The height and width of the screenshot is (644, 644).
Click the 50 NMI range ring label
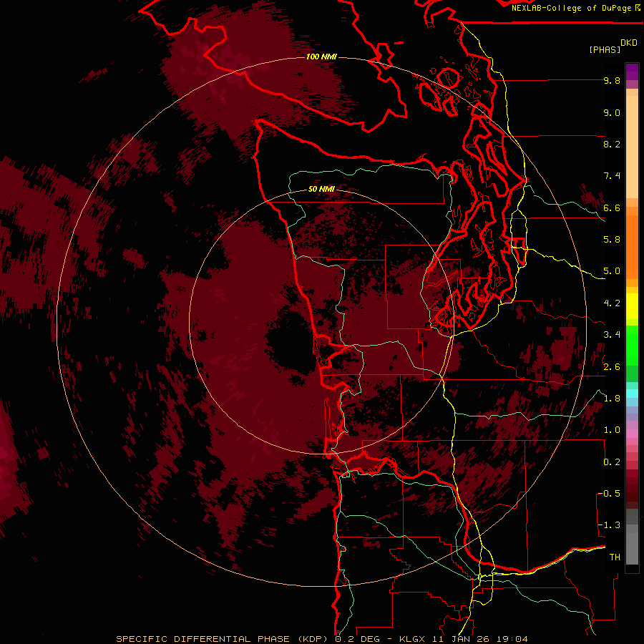click(321, 190)
